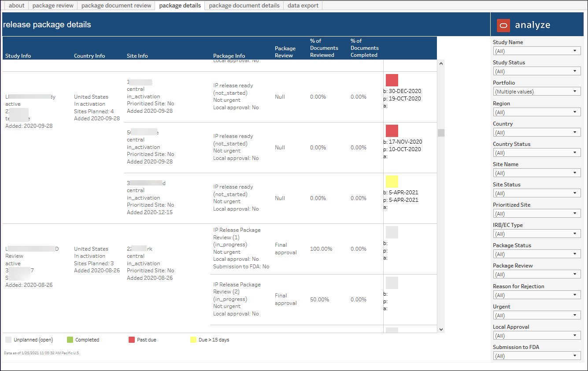Open the IRB/EC Type dropdown

click(537, 234)
